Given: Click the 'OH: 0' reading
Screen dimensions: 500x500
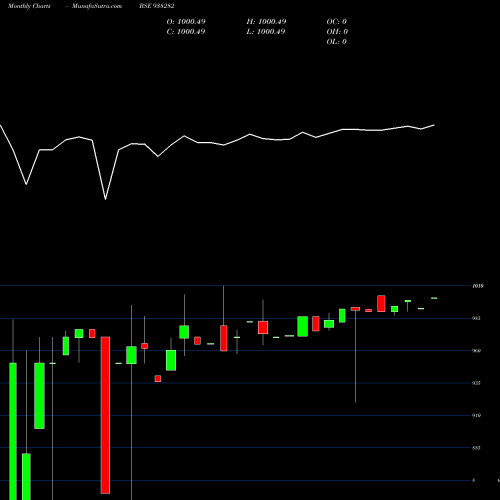Looking at the screenshot, I should click(x=337, y=32).
